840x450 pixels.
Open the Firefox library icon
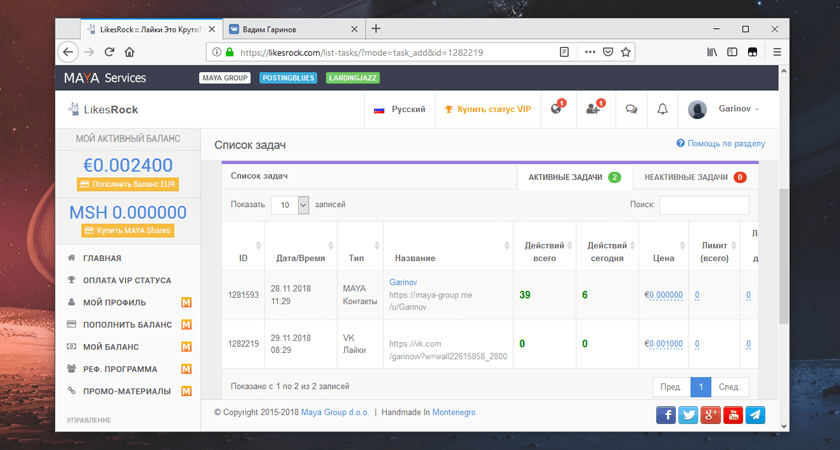712,52
